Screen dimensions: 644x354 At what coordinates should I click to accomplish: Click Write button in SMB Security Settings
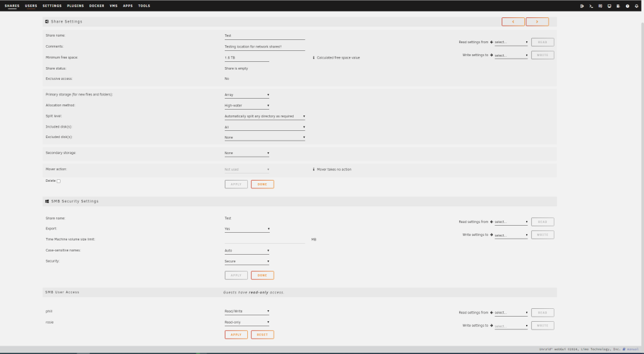point(542,235)
